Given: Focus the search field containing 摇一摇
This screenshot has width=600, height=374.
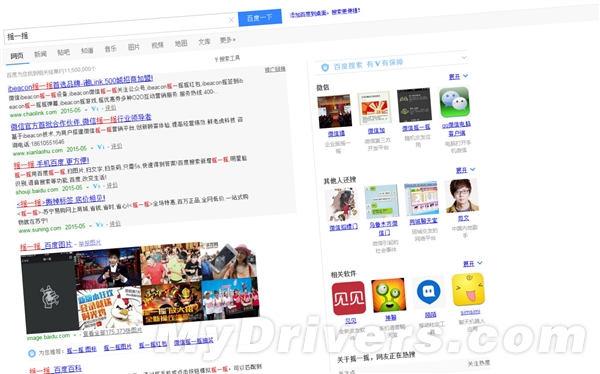Looking at the screenshot, I should [x=121, y=28].
